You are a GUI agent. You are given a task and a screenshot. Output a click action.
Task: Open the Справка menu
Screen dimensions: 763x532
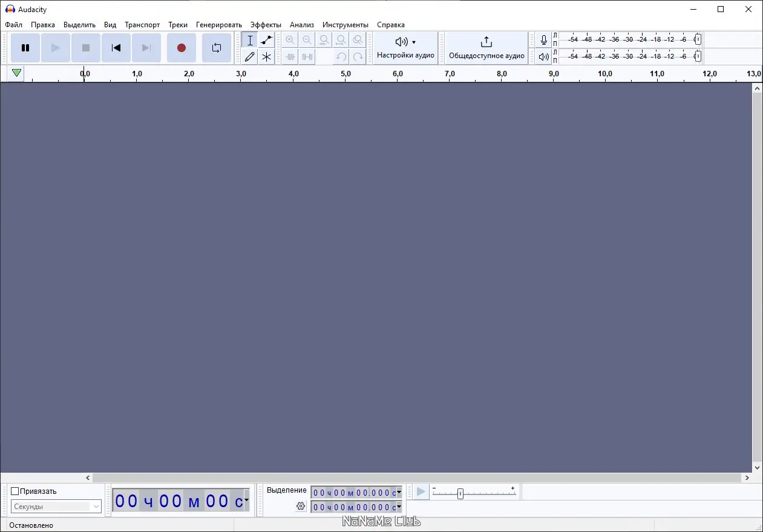point(391,25)
